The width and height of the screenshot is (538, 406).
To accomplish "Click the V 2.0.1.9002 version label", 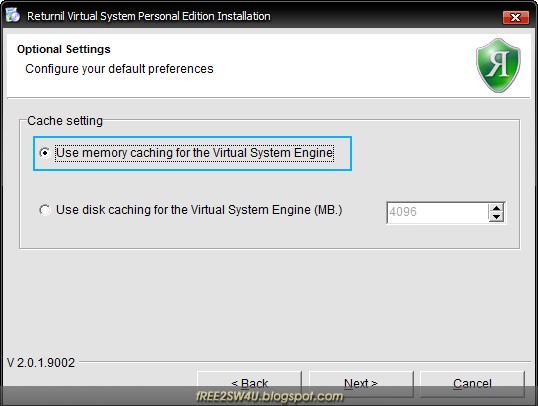I will click(x=41, y=363).
